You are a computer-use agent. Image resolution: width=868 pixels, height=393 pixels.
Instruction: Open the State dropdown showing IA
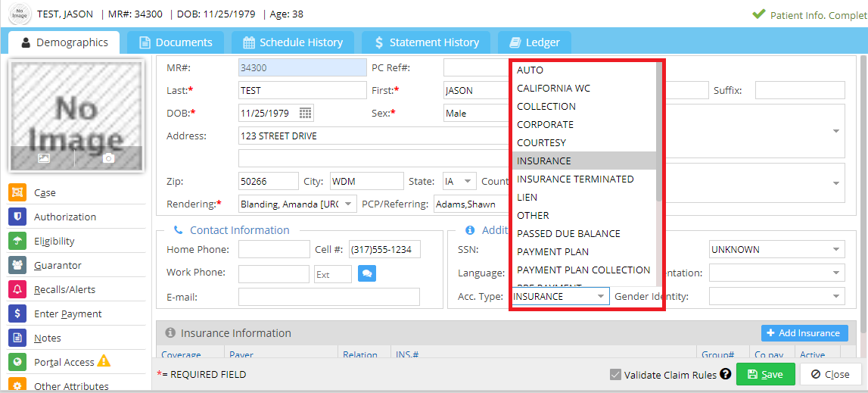point(468,182)
